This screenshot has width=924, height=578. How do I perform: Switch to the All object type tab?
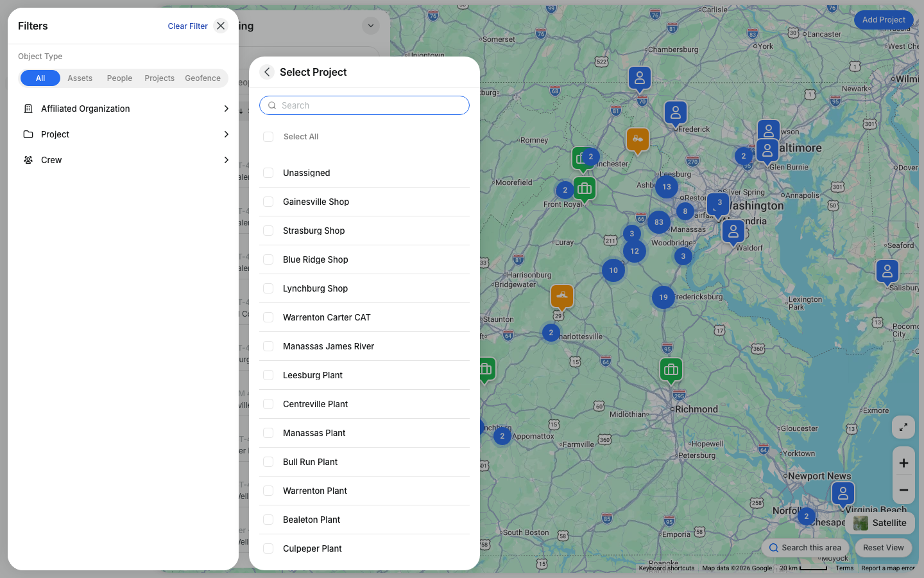tap(40, 78)
